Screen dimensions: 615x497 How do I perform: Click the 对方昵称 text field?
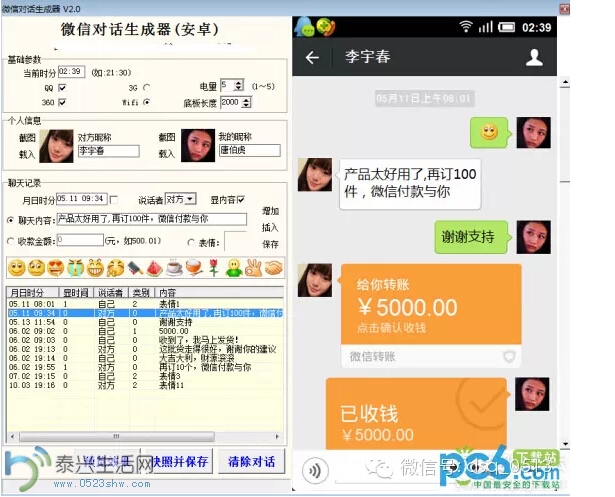coord(108,151)
